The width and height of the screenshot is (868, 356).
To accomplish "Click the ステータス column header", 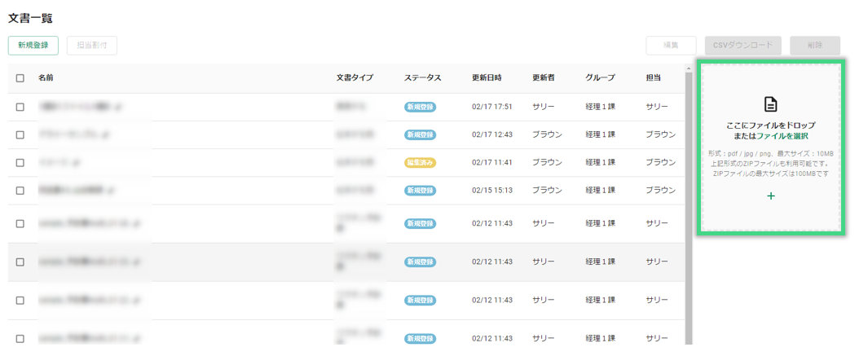I will (x=422, y=78).
